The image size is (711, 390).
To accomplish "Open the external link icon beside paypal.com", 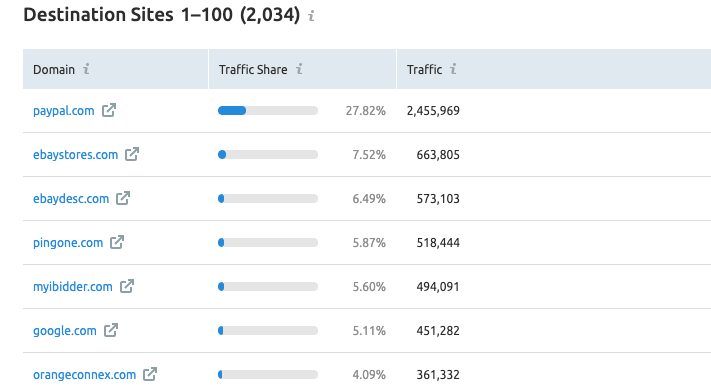I will (x=109, y=110).
